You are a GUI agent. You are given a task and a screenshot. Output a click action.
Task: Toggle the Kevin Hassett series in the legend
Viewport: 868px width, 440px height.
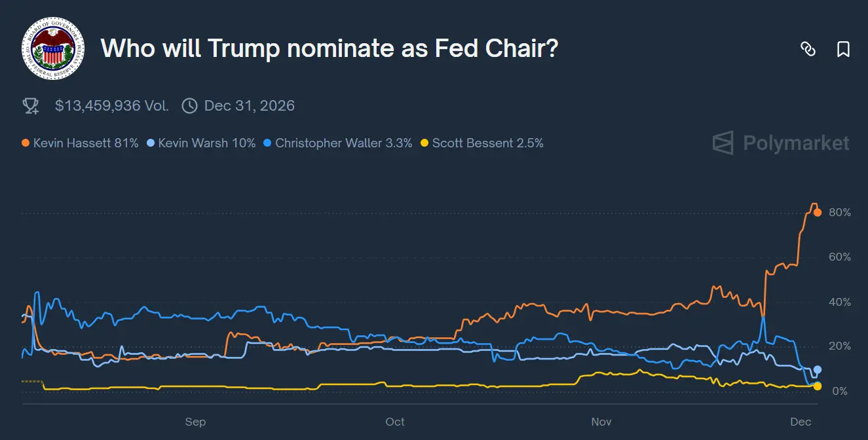click(79, 143)
